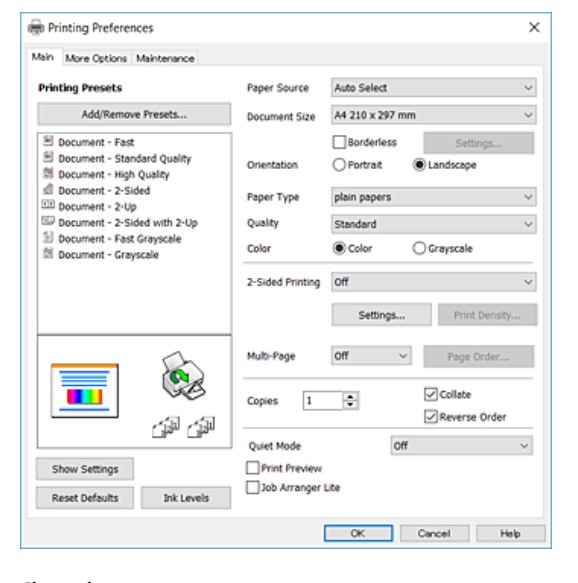Uncheck the Reverse Order option
The image size is (578, 583).
coord(431,417)
